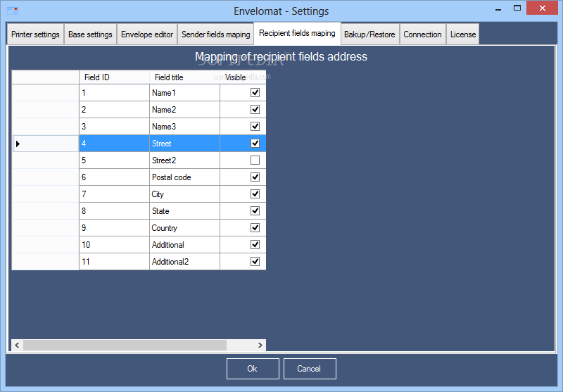This screenshot has height=392, width=563.
Task: Confirm settings with Ok button
Action: tap(253, 369)
